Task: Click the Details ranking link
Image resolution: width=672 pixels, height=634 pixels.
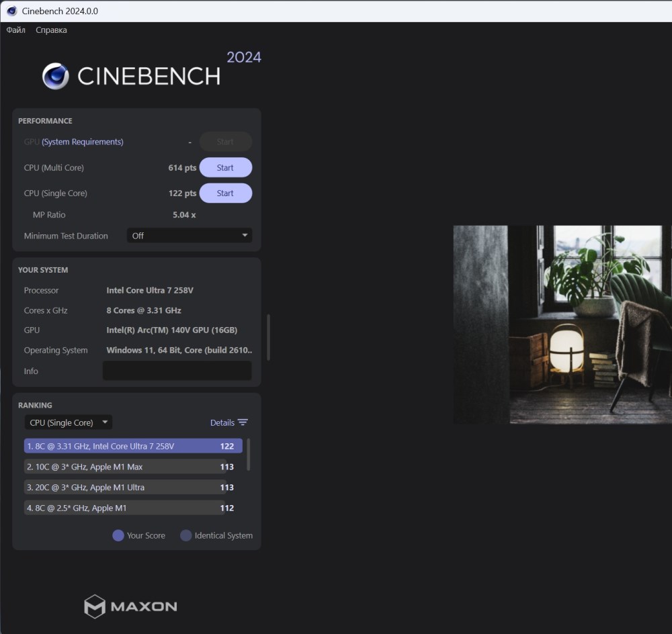Action: (x=222, y=422)
